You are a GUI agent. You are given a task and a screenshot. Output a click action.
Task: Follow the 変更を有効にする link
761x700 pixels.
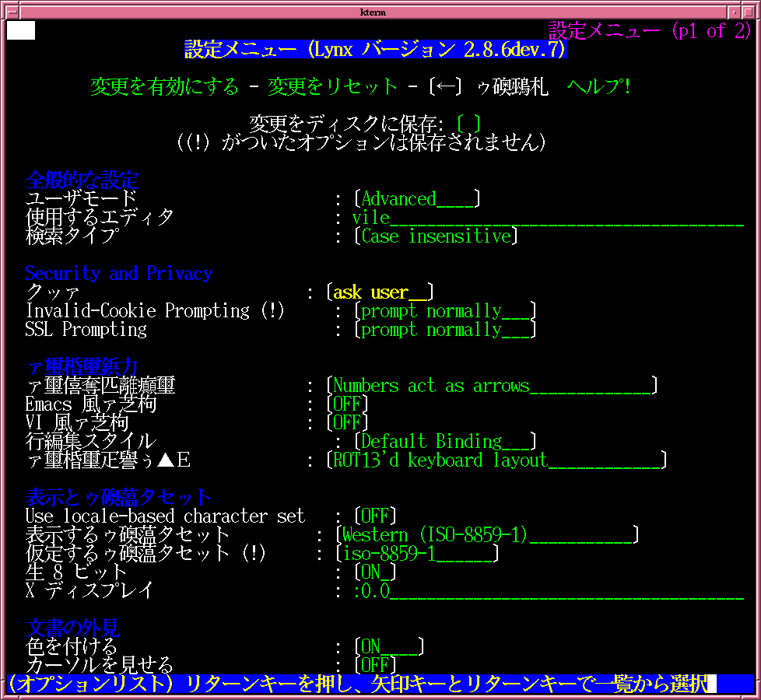[x=164, y=86]
